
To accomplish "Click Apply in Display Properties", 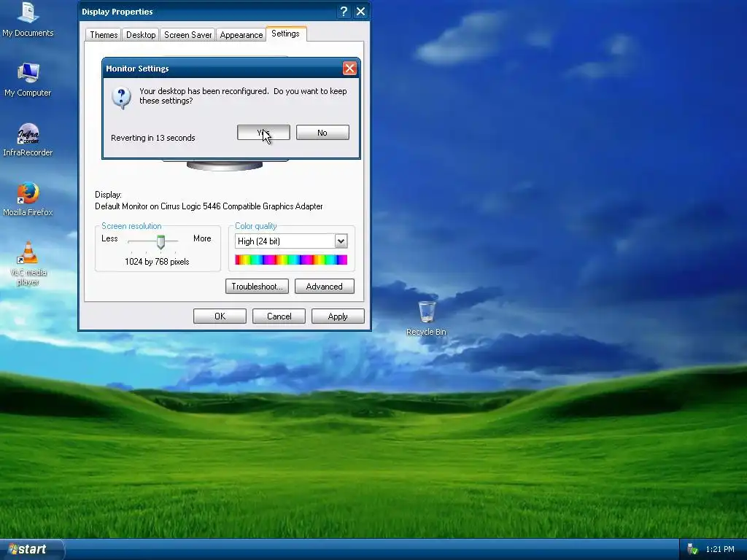I will (x=338, y=316).
